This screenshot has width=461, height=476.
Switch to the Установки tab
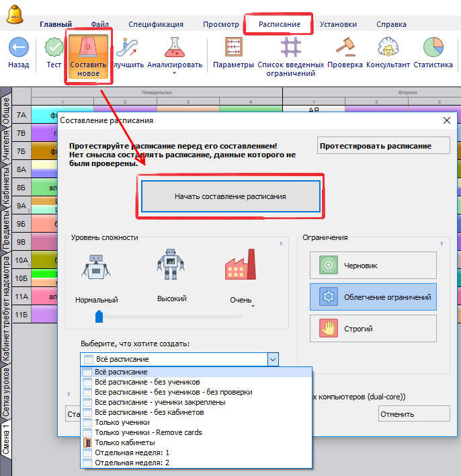[x=338, y=24]
